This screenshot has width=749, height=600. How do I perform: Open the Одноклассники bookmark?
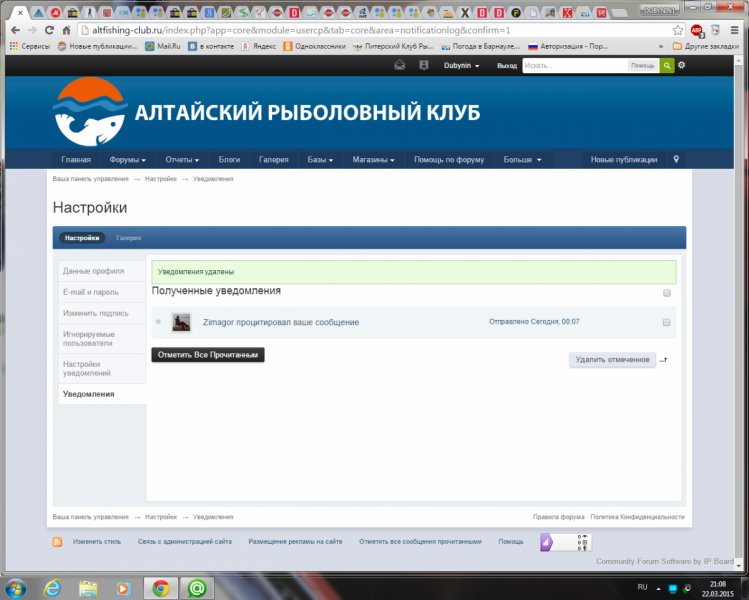tap(314, 46)
